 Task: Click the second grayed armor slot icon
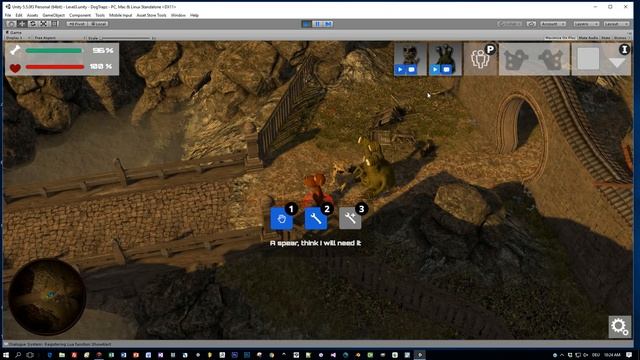pos(551,60)
